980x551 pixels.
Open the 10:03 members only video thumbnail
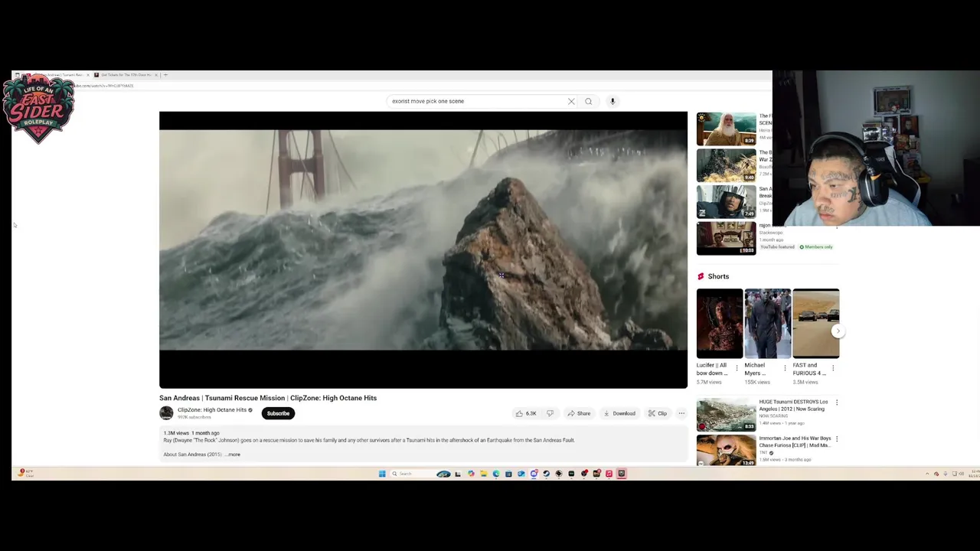(x=726, y=239)
